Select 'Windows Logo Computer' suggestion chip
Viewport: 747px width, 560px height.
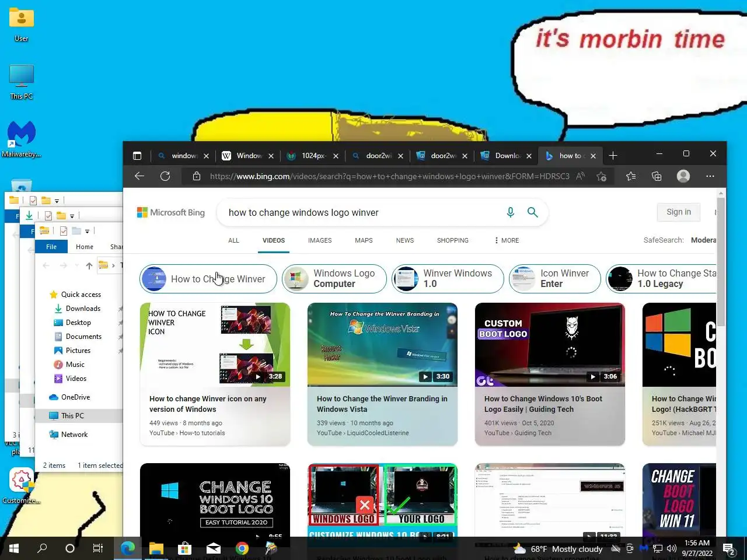tap(334, 279)
